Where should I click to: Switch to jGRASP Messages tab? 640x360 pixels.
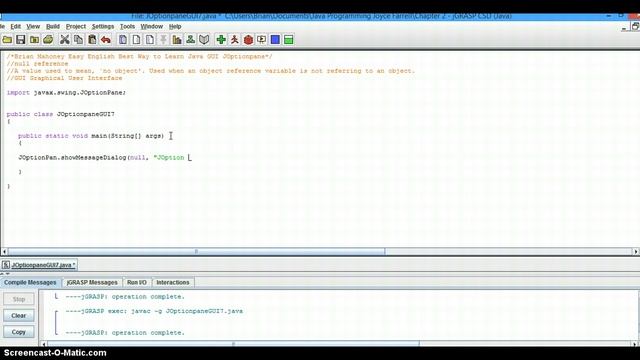coord(92,282)
